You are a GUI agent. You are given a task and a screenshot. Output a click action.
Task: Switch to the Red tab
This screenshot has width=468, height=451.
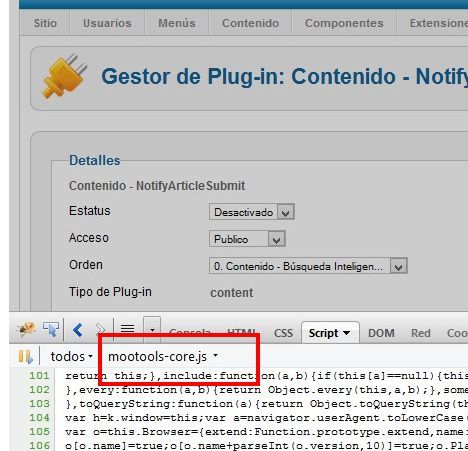point(421,333)
